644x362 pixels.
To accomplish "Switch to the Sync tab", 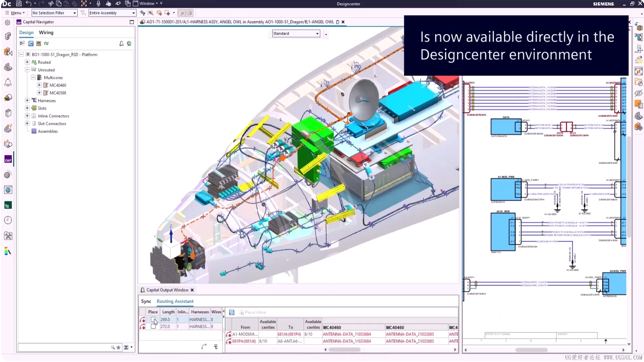I will (146, 301).
